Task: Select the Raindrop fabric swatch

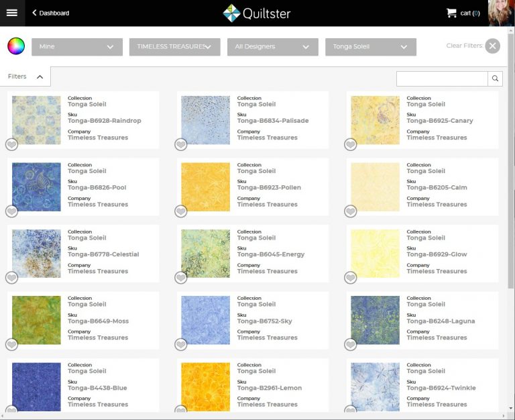Action: click(x=36, y=120)
